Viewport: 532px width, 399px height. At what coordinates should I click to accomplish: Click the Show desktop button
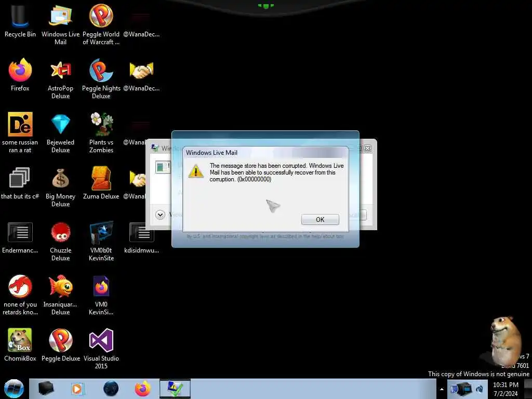tap(528, 389)
